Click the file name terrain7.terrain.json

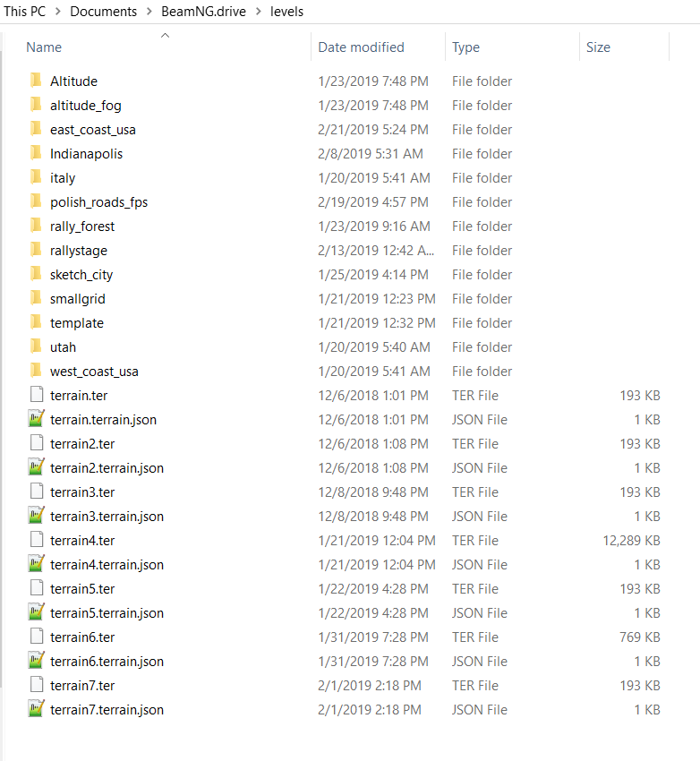pos(107,710)
